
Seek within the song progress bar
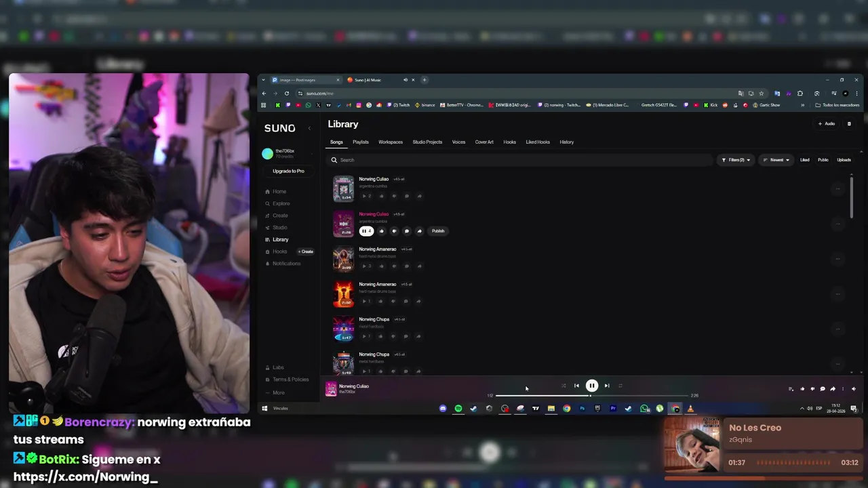click(x=591, y=395)
